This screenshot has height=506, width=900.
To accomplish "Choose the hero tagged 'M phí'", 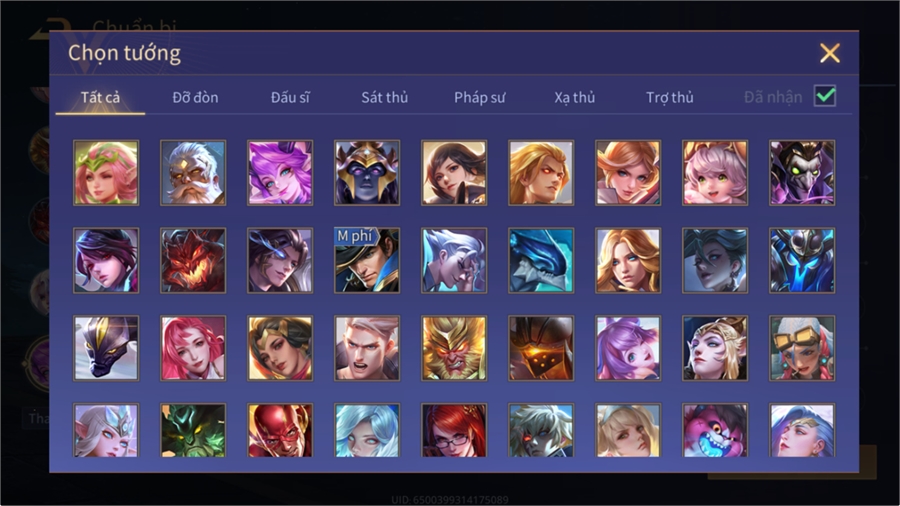I will [x=367, y=260].
